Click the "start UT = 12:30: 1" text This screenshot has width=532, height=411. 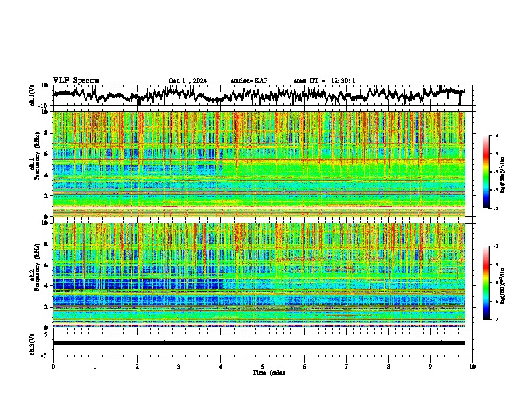click(x=324, y=81)
